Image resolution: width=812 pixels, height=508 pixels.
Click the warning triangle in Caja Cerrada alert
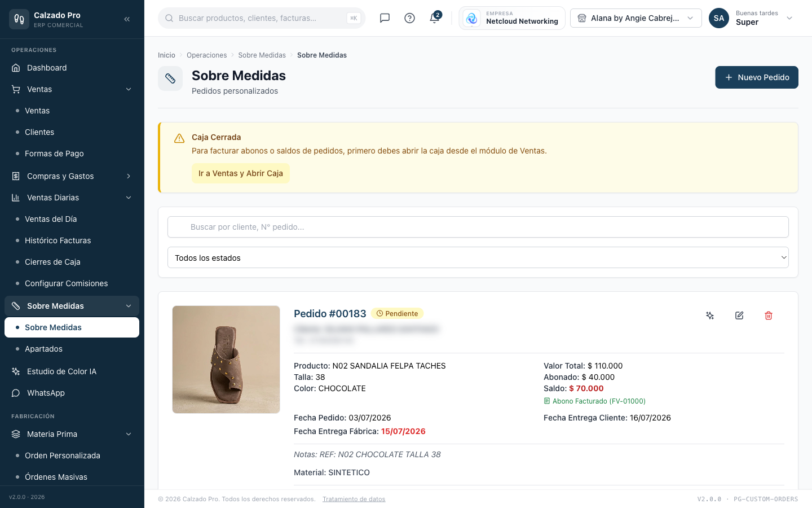coord(179,138)
